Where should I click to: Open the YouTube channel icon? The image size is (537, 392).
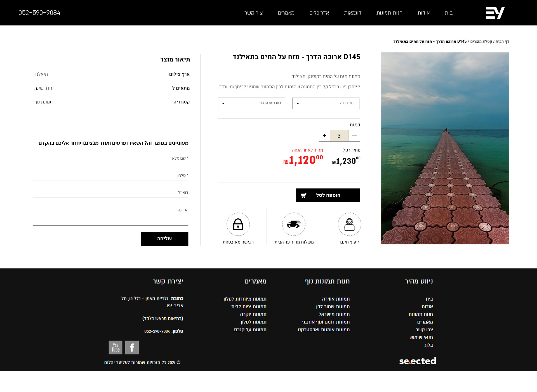click(x=116, y=348)
